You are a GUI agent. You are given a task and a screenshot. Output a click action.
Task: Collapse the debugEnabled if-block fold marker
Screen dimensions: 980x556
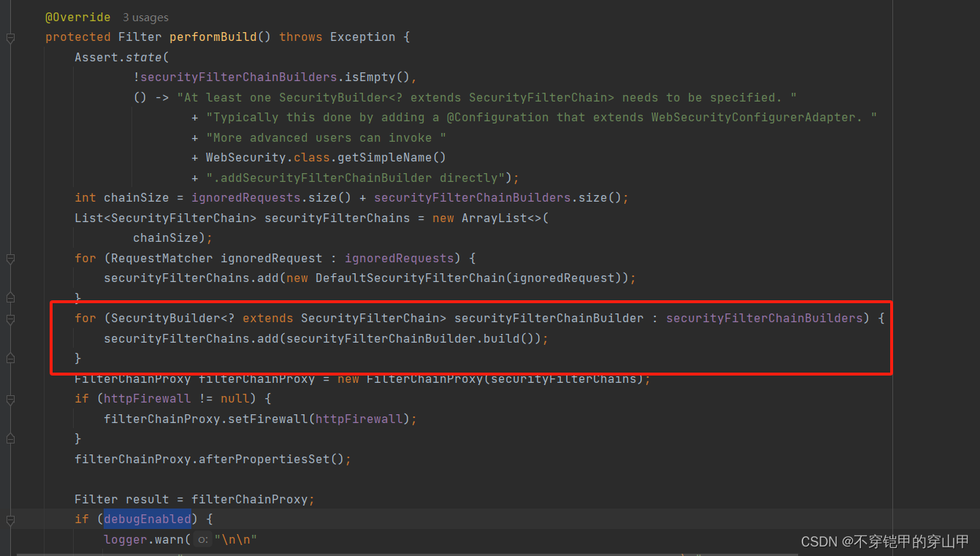pos(10,520)
